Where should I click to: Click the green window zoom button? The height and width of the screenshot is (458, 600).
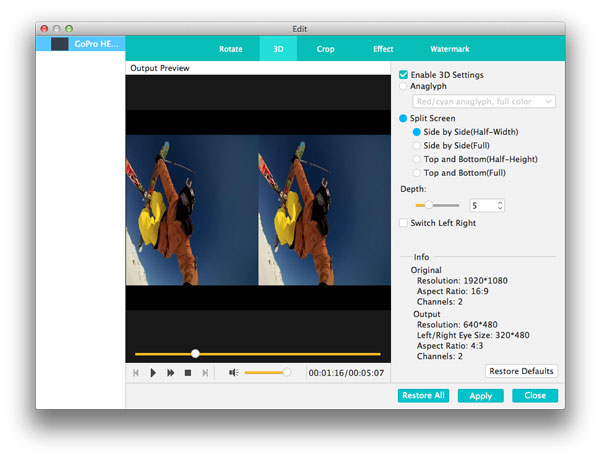69,29
